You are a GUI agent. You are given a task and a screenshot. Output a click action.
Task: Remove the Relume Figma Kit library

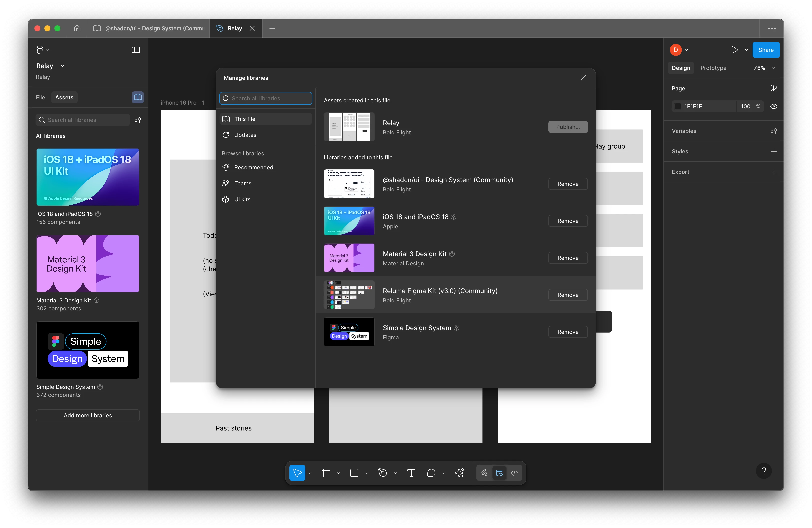tap(568, 295)
